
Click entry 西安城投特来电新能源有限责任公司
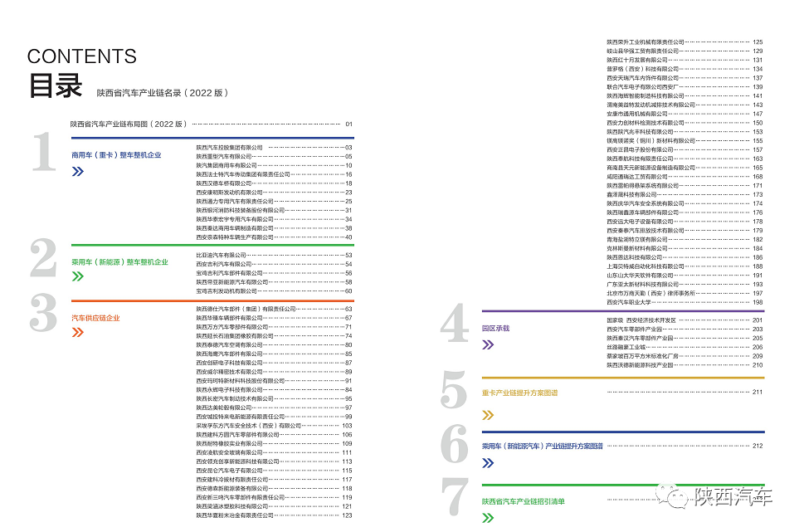coord(241,417)
